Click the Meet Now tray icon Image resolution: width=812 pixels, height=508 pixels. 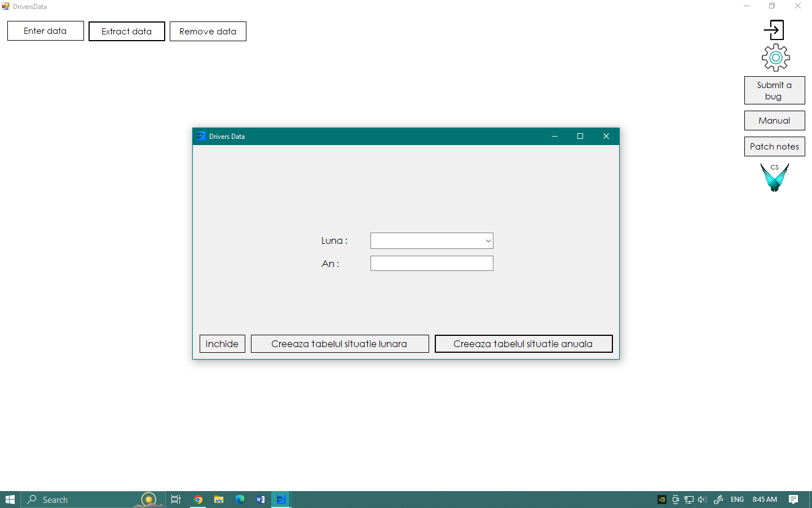click(x=676, y=500)
